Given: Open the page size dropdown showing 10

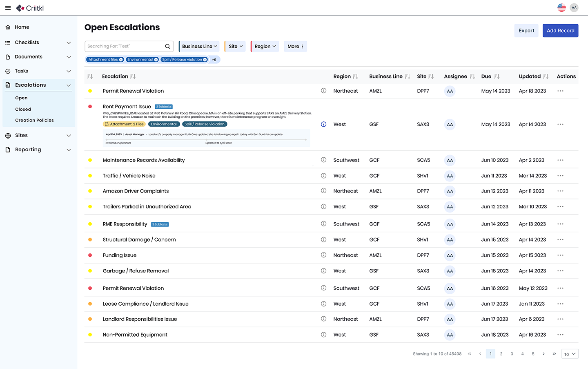Looking at the screenshot, I should 570,354.
